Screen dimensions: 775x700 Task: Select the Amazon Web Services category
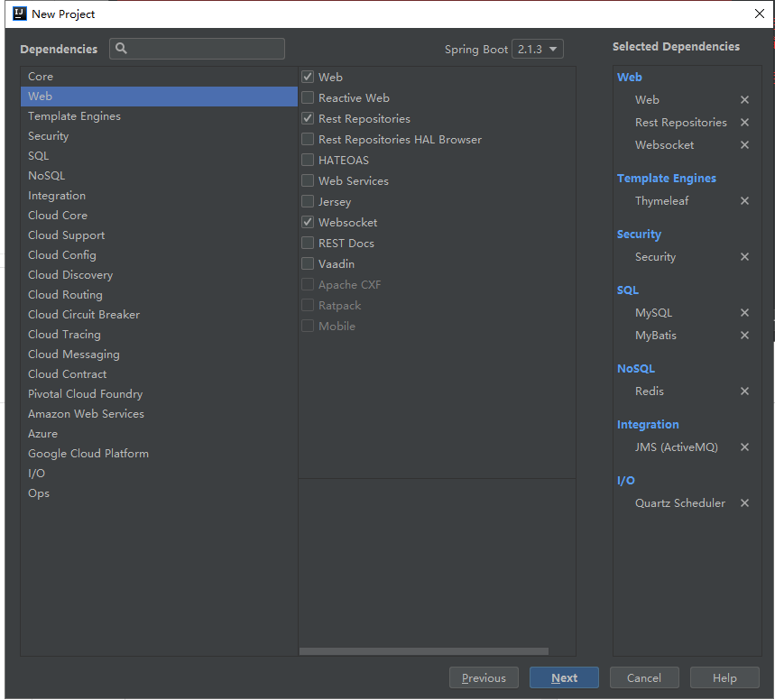pos(159,414)
